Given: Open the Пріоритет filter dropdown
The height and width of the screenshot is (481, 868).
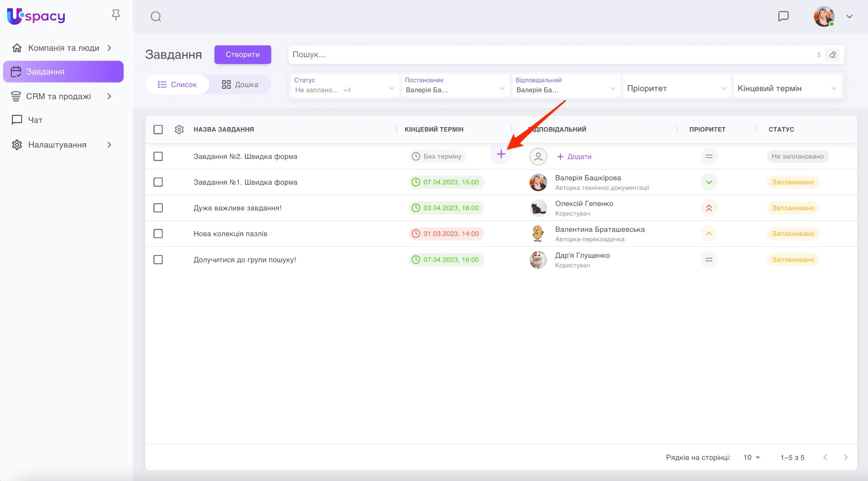Looking at the screenshot, I should (676, 88).
